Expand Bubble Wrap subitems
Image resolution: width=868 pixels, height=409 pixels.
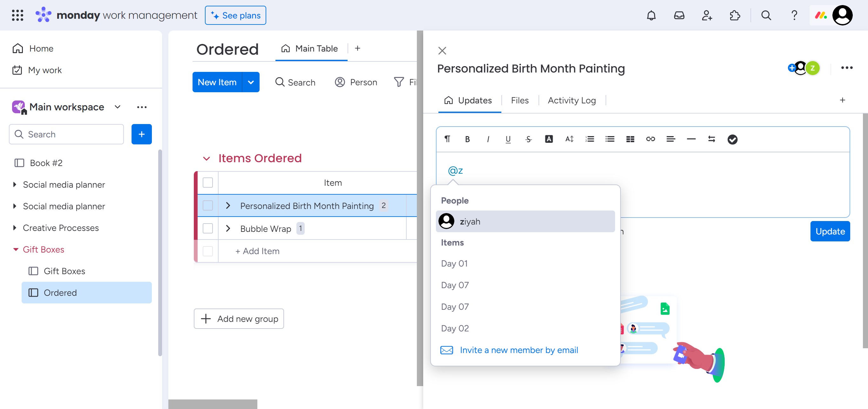[228, 229]
